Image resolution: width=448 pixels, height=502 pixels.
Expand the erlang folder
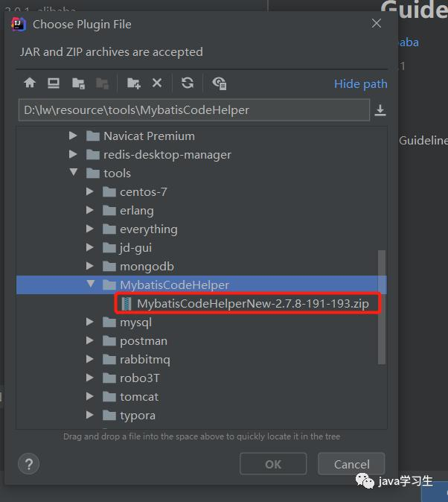point(90,210)
